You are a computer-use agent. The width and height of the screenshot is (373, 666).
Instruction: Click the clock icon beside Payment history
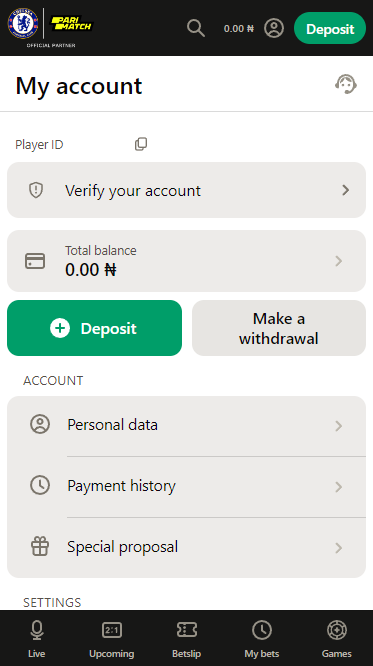pyautogui.click(x=40, y=485)
